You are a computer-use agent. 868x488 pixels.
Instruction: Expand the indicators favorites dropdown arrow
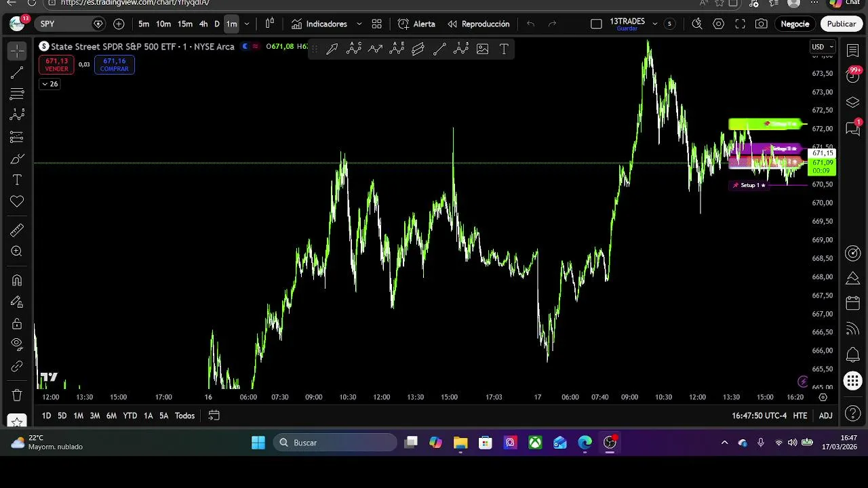359,24
